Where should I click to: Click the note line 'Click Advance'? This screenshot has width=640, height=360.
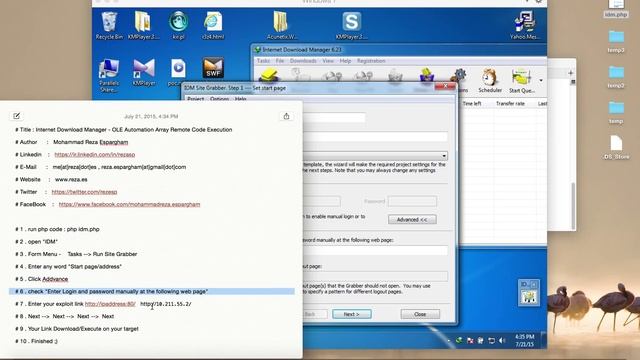[x=42, y=279]
